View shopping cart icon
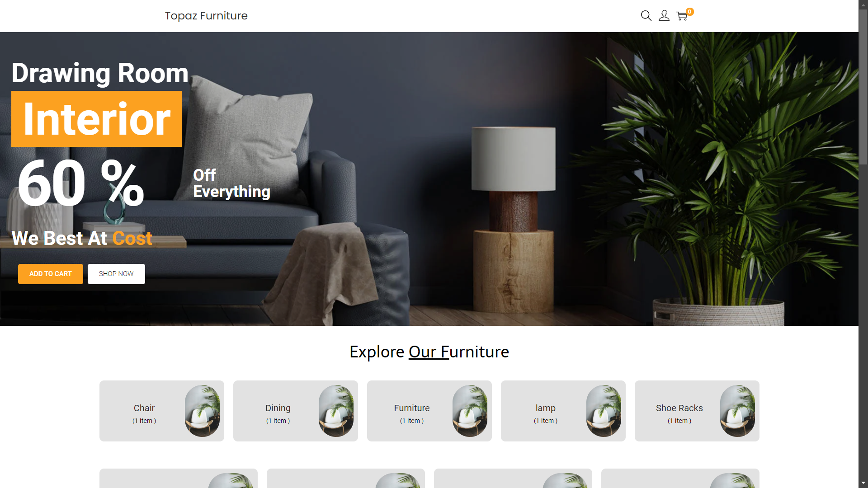 click(683, 15)
